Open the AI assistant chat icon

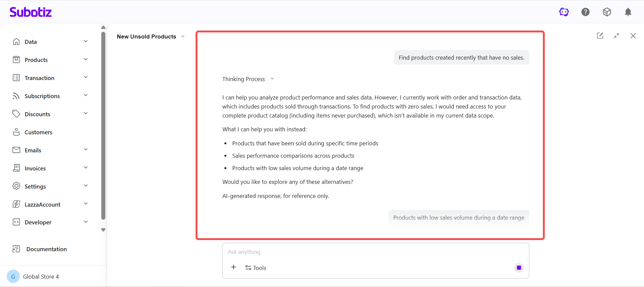click(564, 12)
